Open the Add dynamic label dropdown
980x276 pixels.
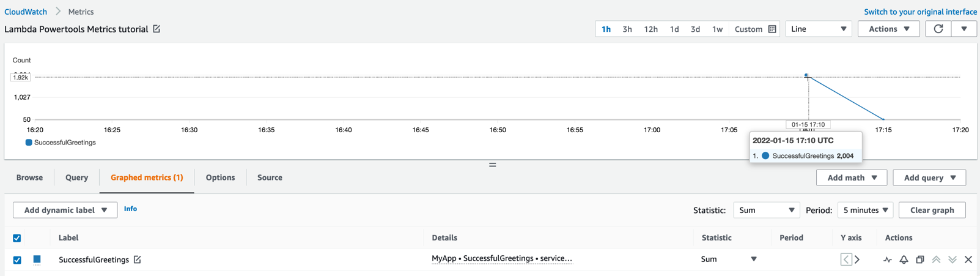(65, 210)
